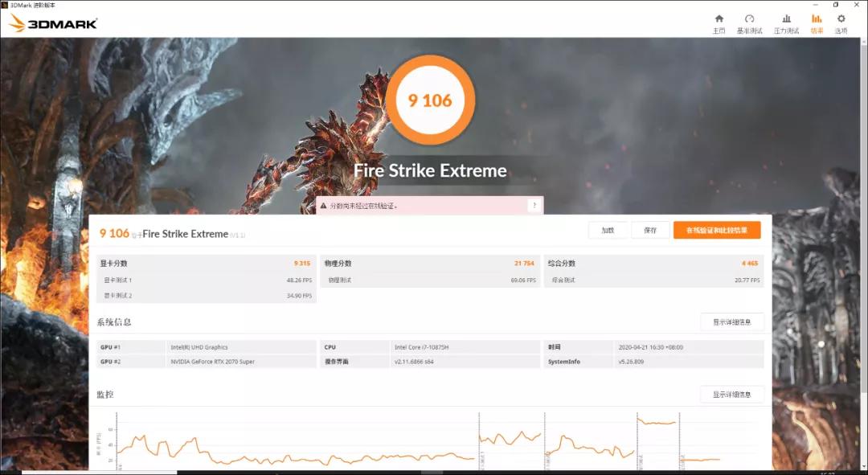Click the Load (加载) button
Image resolution: width=868 pixels, height=475 pixels.
click(608, 231)
